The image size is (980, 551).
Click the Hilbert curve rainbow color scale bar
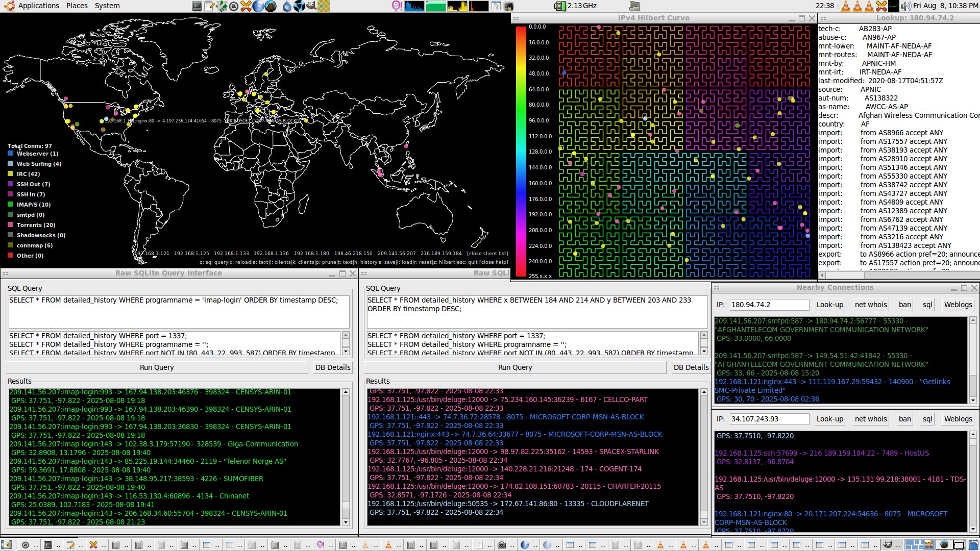[521, 151]
